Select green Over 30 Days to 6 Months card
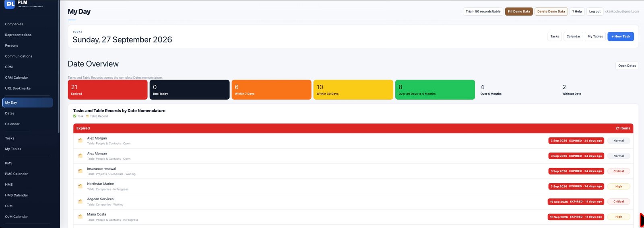Viewport: 644px width, 228px height. click(x=435, y=90)
